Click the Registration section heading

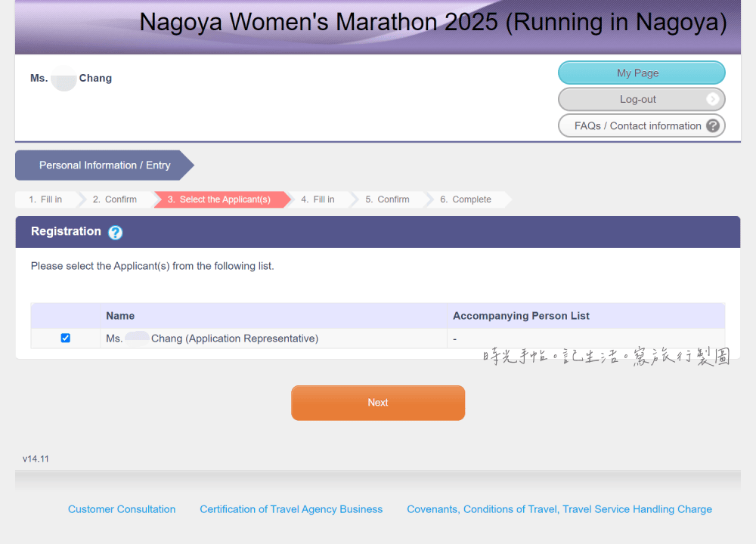(66, 231)
